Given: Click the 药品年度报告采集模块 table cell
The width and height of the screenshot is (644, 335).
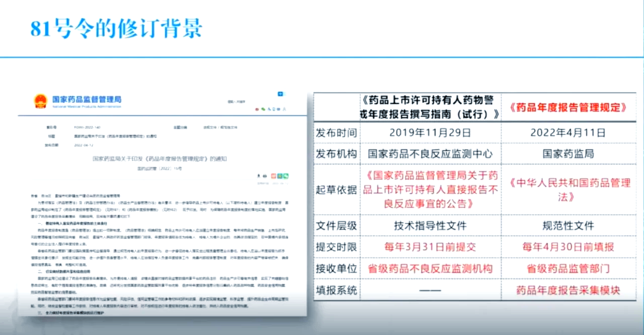Looking at the screenshot, I should point(569,290).
